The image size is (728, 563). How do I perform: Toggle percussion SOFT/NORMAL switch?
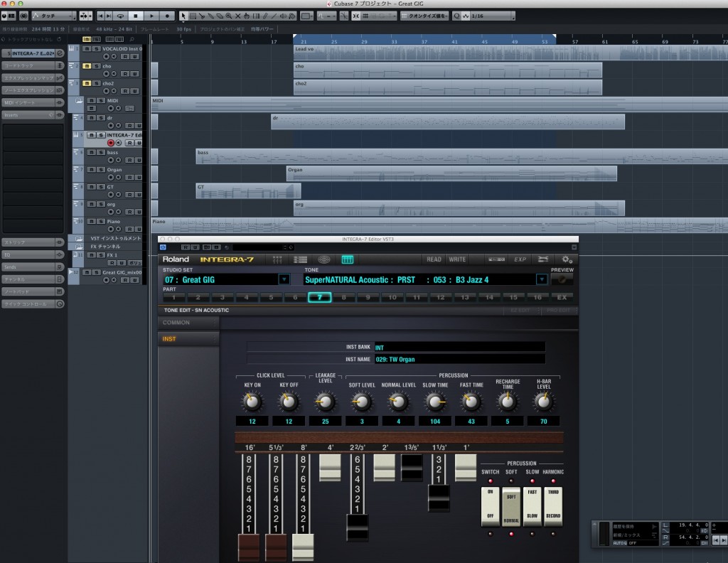(511, 506)
